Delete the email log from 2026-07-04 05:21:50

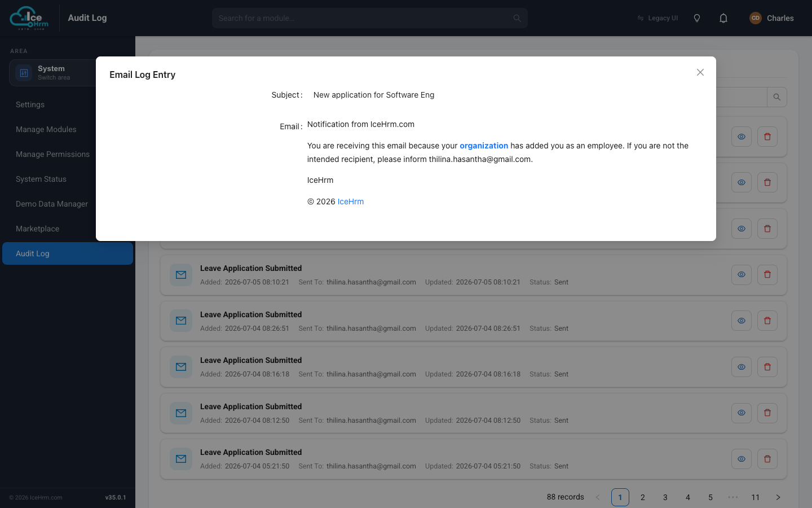click(x=767, y=459)
